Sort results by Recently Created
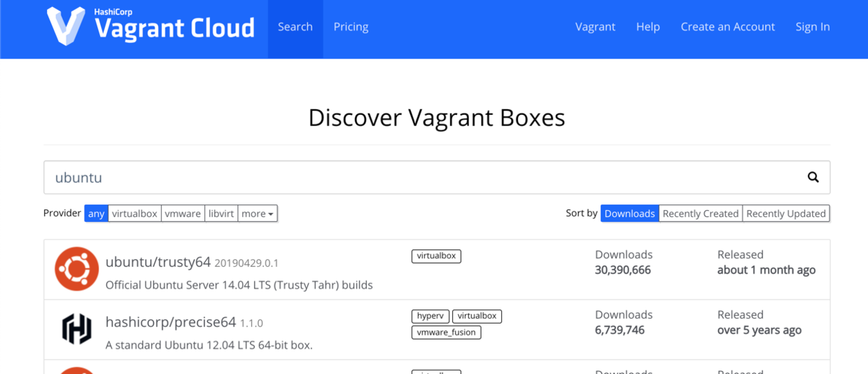Screen dimensions: 868x374 point(700,214)
